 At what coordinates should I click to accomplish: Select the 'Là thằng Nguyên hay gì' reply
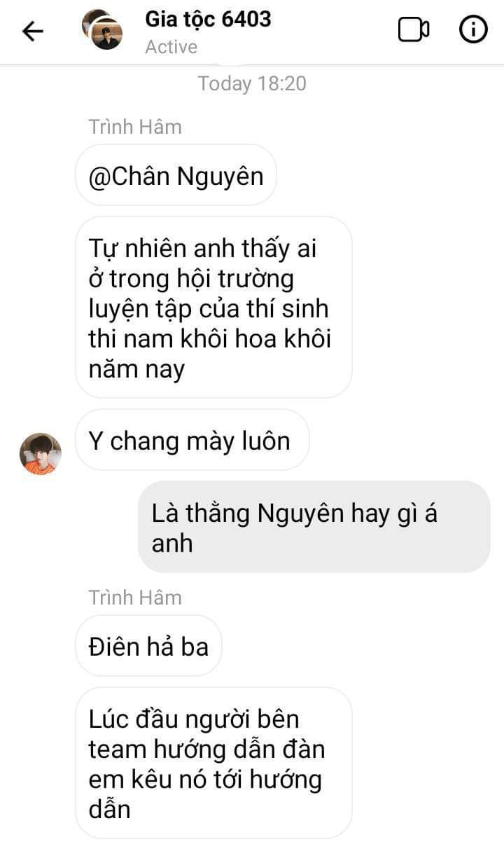(314, 527)
